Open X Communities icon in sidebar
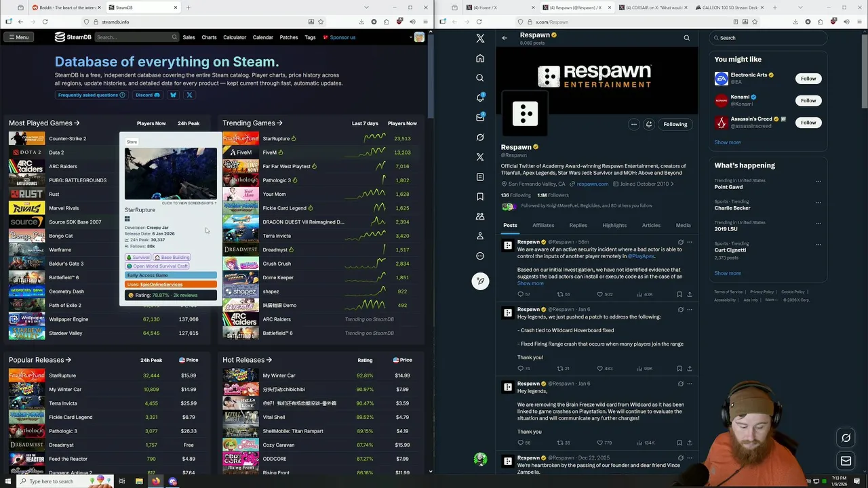The height and width of the screenshot is (488, 868). pos(480,216)
